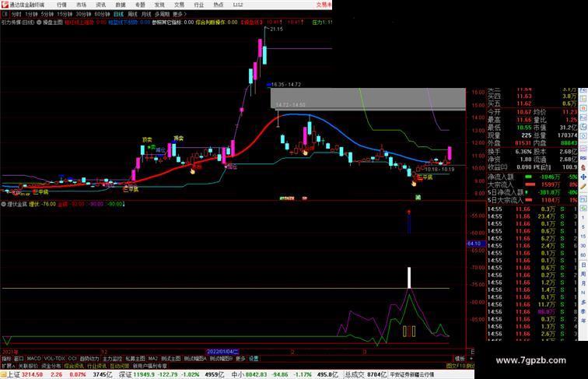
Task: Select the 测试幅图A indicator tab
Action: 195,359
